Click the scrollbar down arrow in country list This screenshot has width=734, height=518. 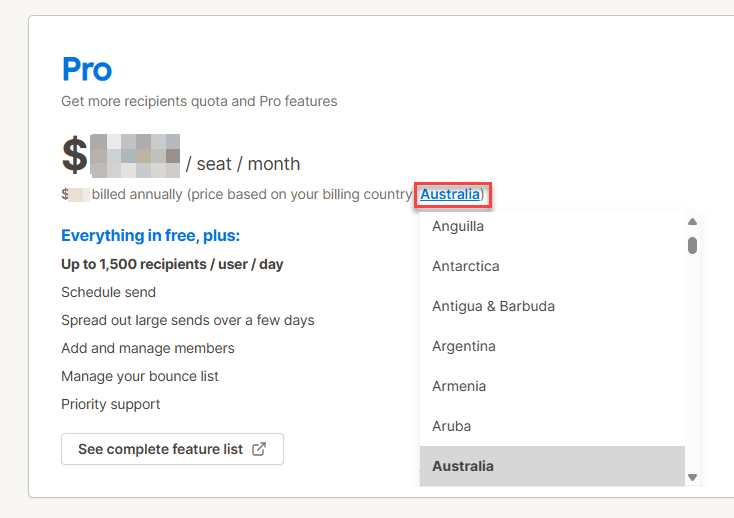coord(692,477)
